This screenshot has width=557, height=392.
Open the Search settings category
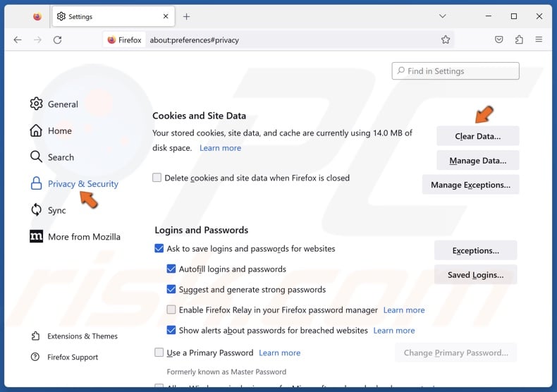click(52, 157)
